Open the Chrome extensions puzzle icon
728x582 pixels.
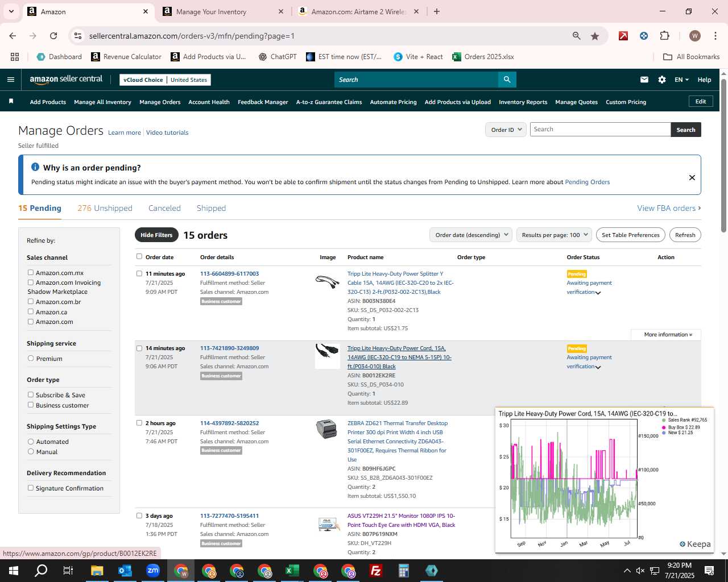(664, 36)
